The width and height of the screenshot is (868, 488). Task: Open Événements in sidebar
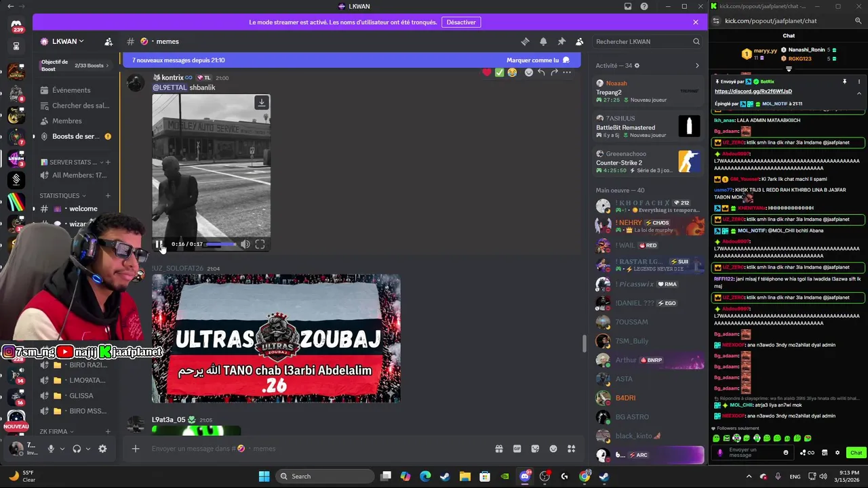pyautogui.click(x=76, y=90)
